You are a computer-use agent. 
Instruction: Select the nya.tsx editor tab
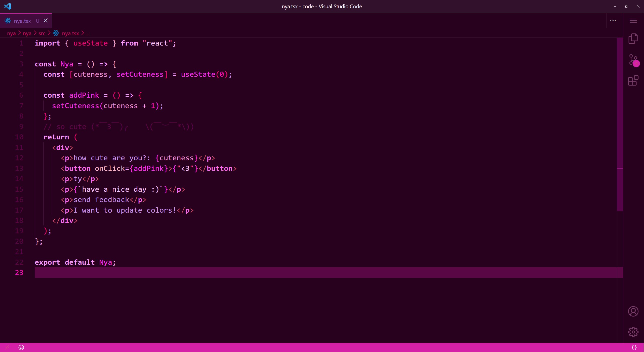[22, 21]
